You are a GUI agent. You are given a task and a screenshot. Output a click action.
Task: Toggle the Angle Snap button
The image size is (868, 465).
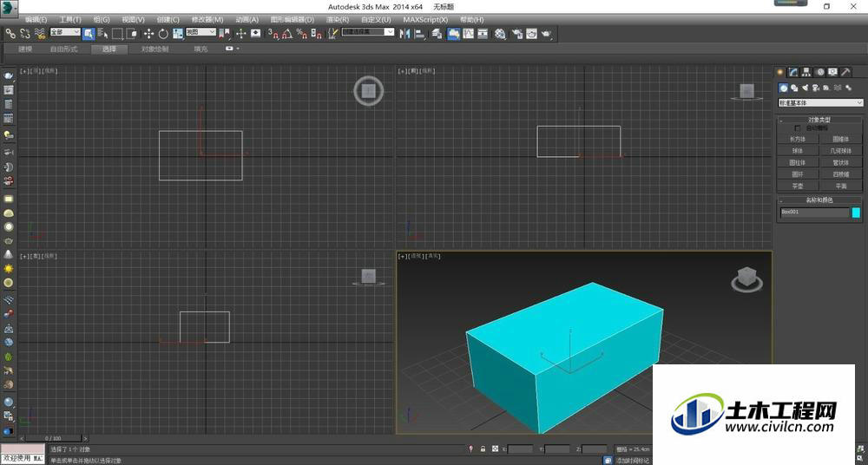click(x=287, y=34)
